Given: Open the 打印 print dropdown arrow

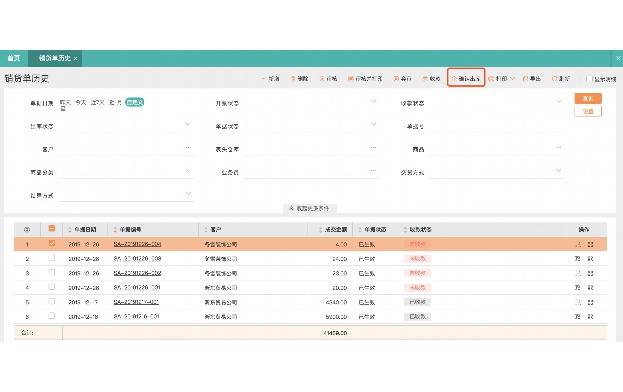Looking at the screenshot, I should tap(513, 79).
